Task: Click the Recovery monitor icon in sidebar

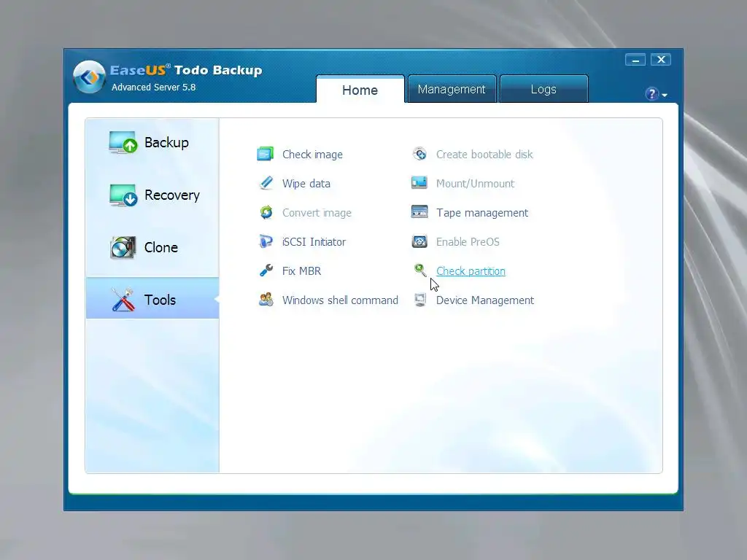Action: (123, 195)
